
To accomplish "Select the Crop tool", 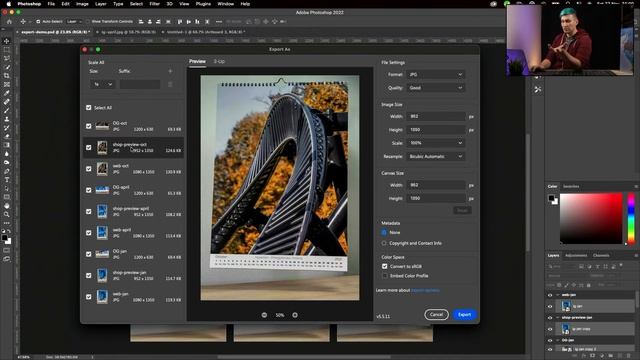I will 7,76.
